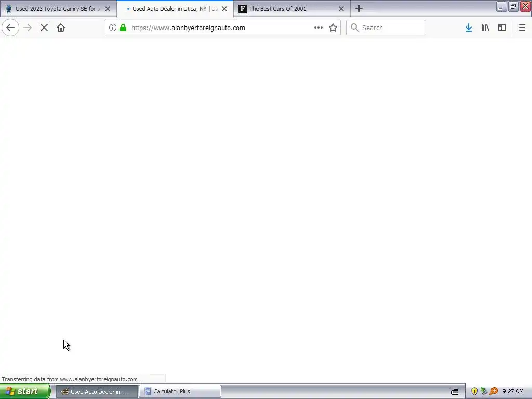Switch to The Best Cars Of 2001 tab
The height and width of the screenshot is (399, 532).
tap(292, 9)
